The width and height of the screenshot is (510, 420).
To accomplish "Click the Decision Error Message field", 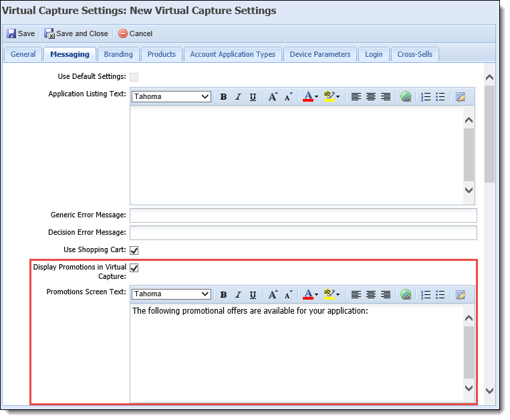I will point(303,233).
